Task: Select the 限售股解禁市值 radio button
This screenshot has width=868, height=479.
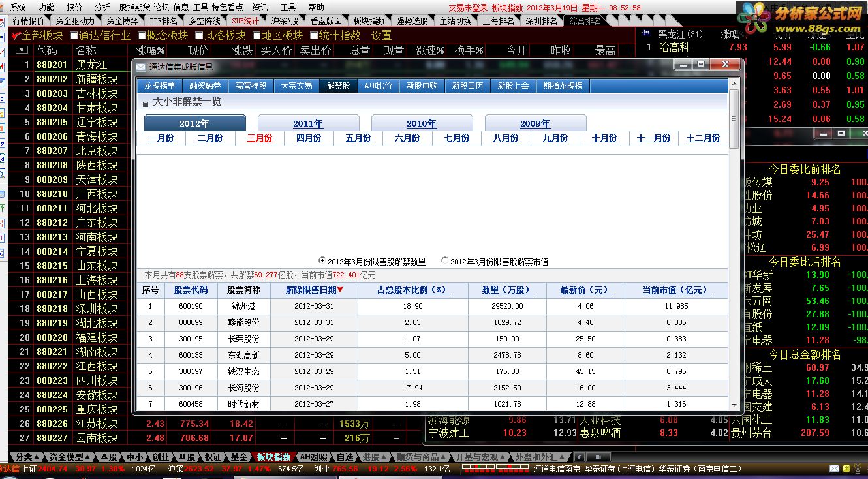Action: tap(445, 260)
